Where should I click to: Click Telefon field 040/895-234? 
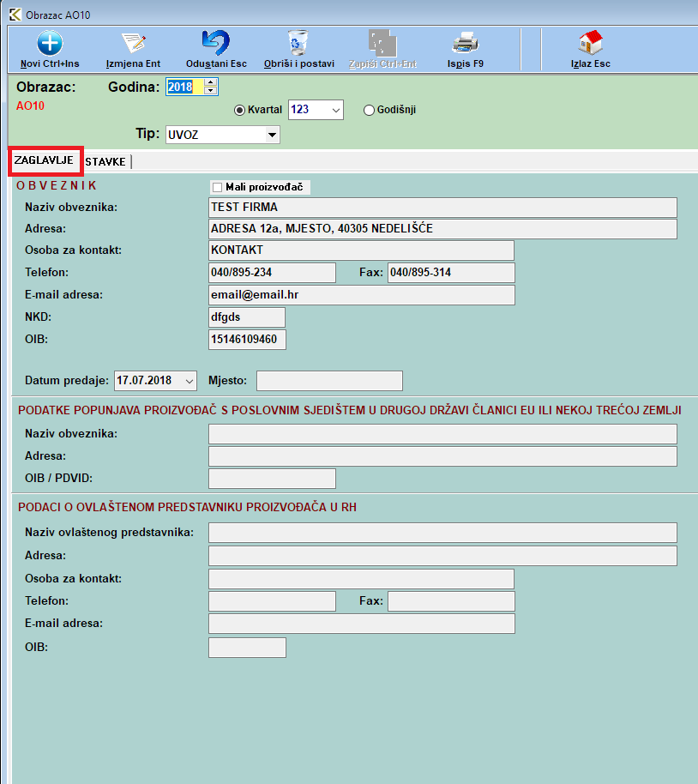pos(272,273)
